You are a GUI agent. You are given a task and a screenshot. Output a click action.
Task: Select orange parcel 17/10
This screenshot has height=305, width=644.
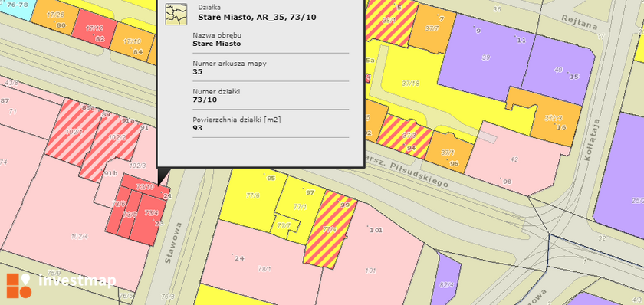pyautogui.click(x=132, y=42)
